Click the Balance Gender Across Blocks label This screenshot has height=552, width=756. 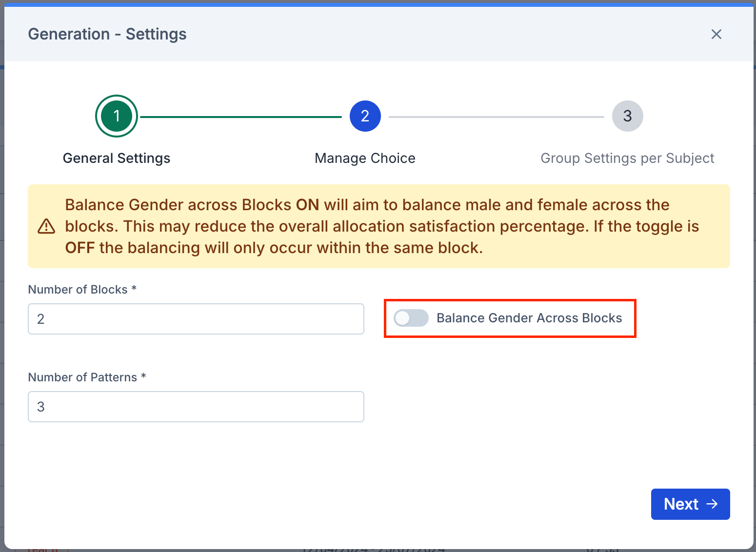pos(529,318)
